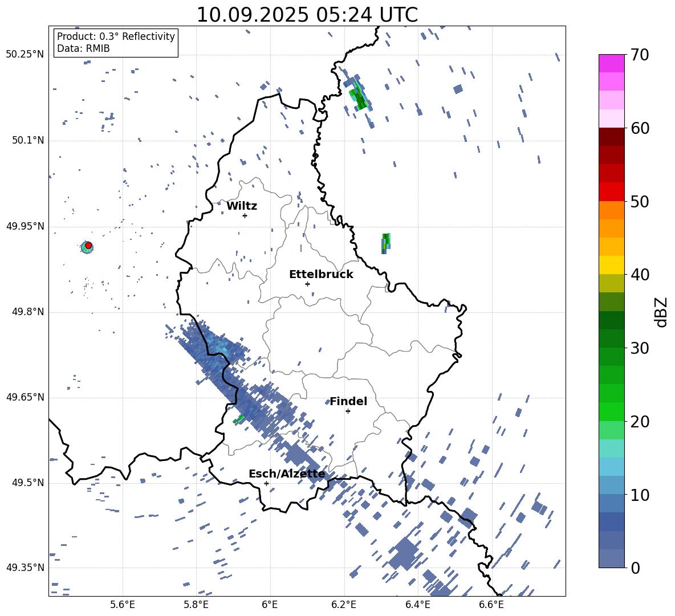Click the 49.8°N latitude label
675x616 pixels.
pos(28,312)
